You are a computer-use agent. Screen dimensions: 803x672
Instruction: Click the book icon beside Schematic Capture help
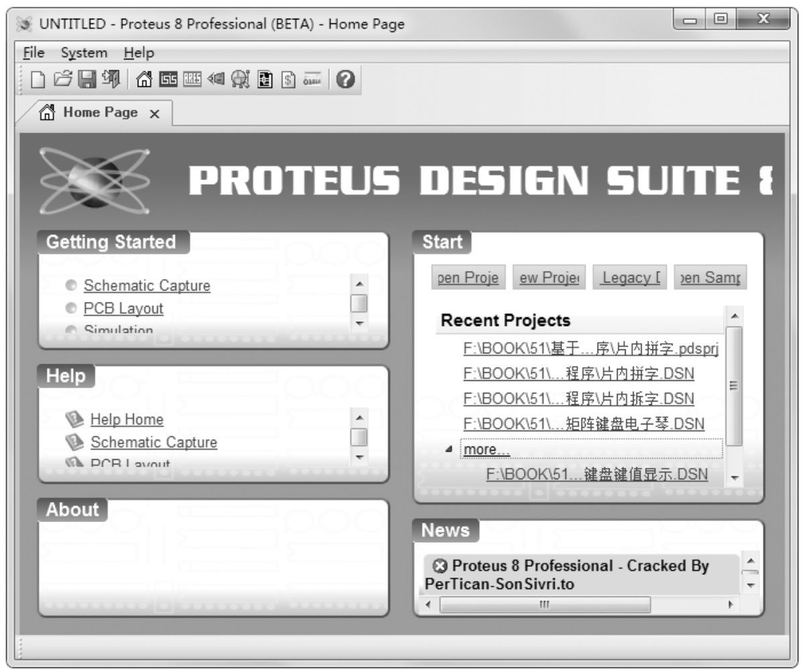tap(74, 442)
